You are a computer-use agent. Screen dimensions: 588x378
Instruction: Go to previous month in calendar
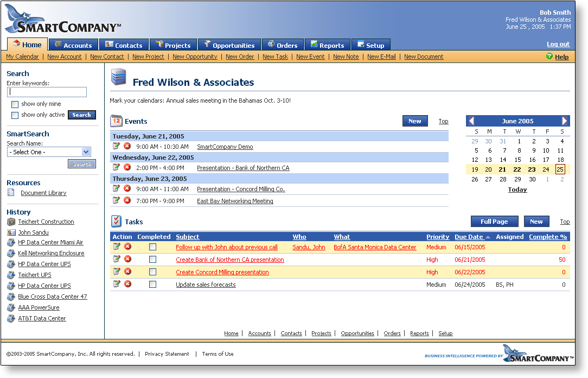pos(471,121)
